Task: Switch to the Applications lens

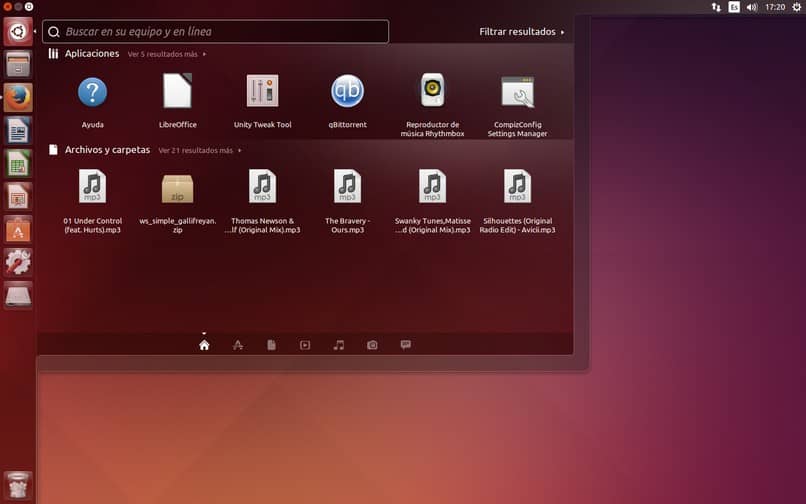Action: (237, 345)
